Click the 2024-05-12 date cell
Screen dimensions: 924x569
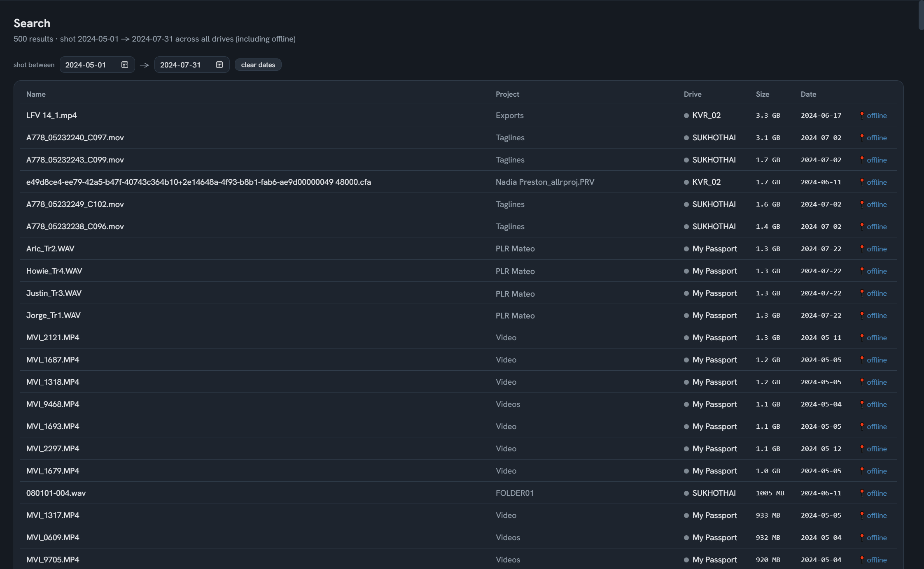(x=821, y=448)
